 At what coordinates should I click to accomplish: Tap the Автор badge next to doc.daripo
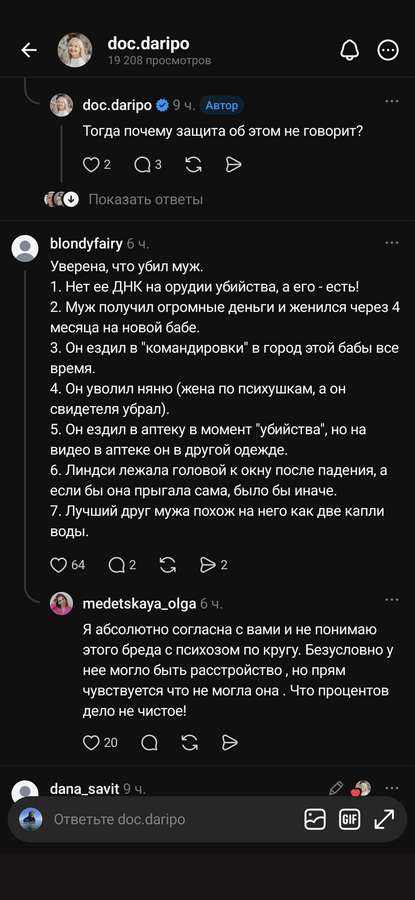[222, 106]
